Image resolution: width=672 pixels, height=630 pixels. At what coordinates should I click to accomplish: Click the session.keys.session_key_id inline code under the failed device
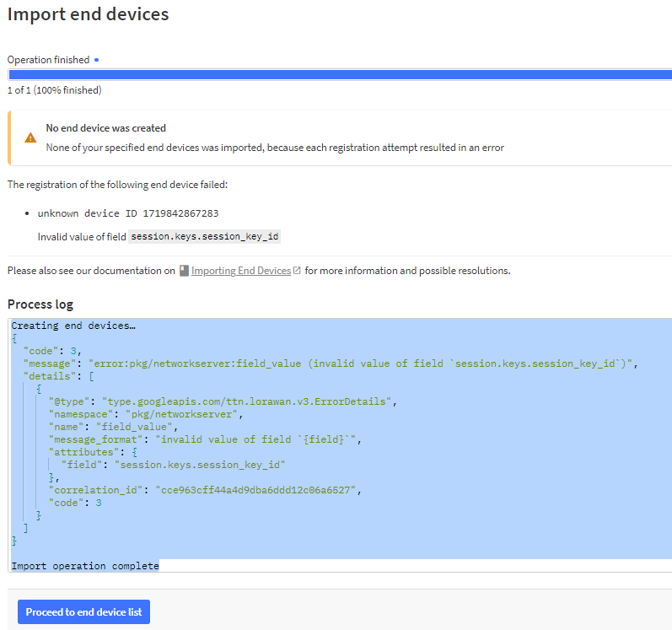[x=205, y=237]
